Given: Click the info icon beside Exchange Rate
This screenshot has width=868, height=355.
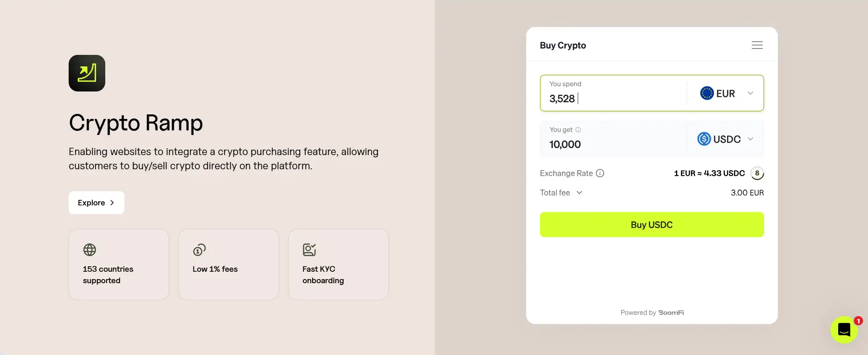Looking at the screenshot, I should (600, 173).
